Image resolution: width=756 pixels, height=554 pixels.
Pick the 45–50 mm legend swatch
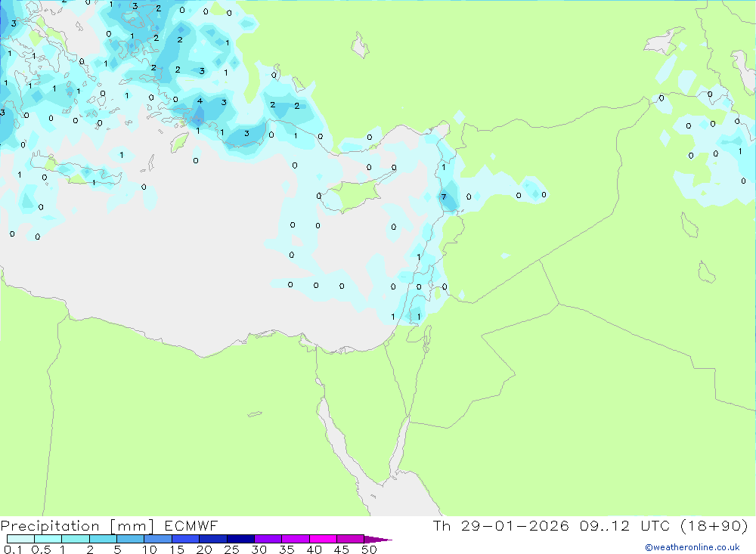coord(351,539)
